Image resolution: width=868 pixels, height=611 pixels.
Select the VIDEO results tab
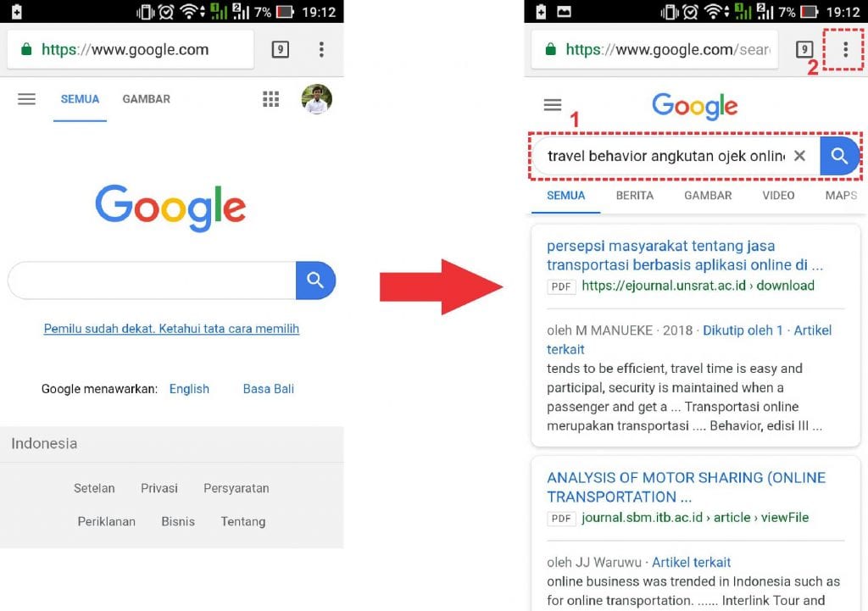coord(778,196)
